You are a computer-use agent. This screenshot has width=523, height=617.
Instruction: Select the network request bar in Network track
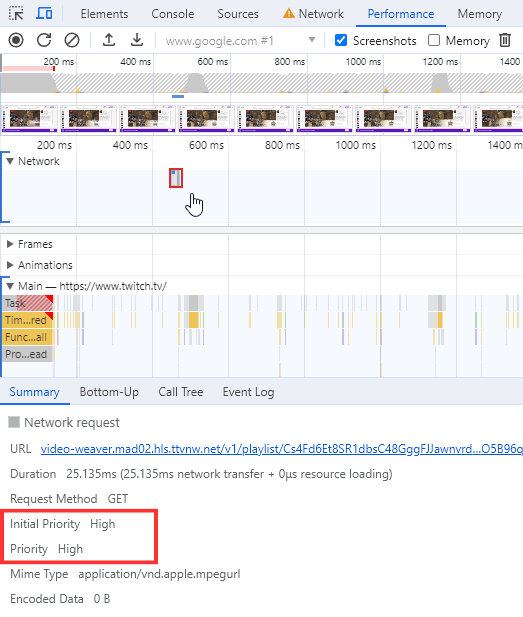(176, 178)
